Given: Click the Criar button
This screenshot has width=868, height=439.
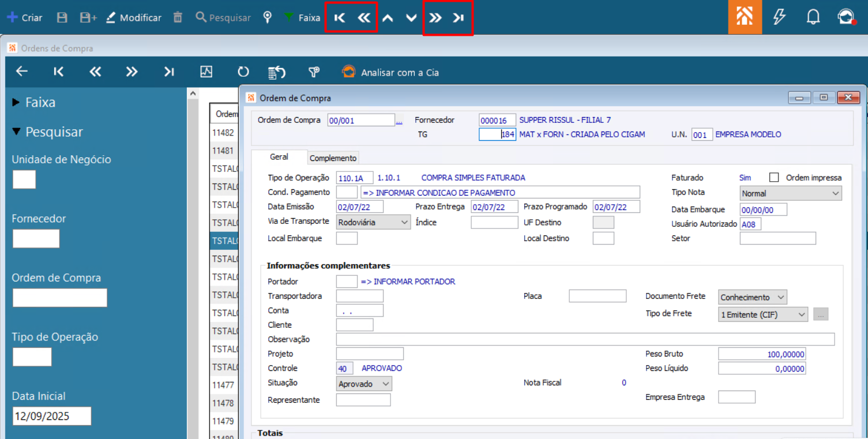Looking at the screenshot, I should tap(24, 18).
